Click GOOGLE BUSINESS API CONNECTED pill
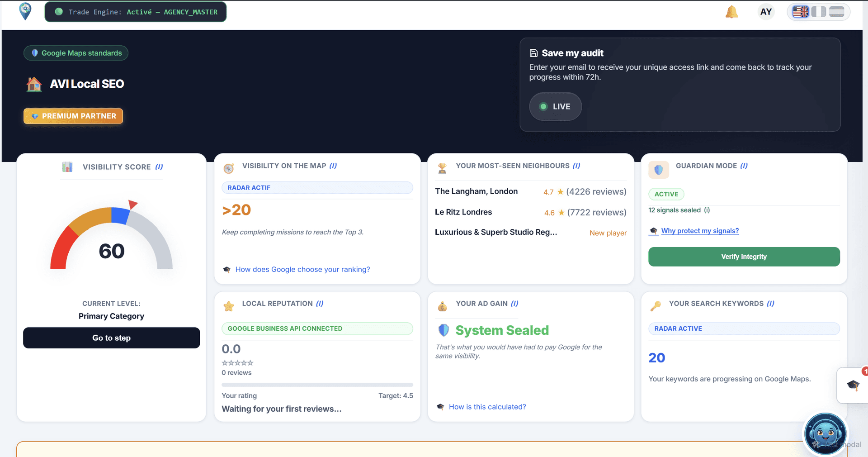The height and width of the screenshot is (457, 868). tap(317, 328)
